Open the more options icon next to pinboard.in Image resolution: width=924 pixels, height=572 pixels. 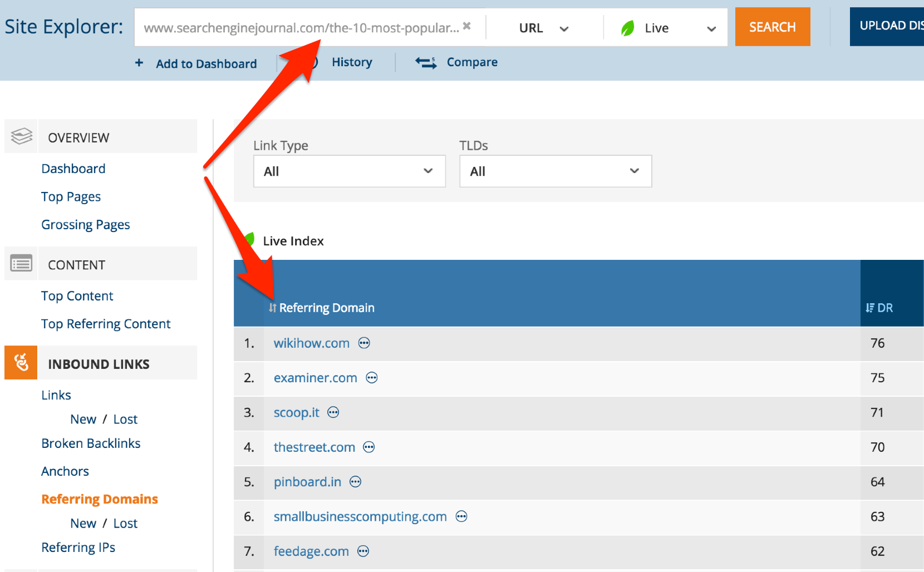[356, 482]
